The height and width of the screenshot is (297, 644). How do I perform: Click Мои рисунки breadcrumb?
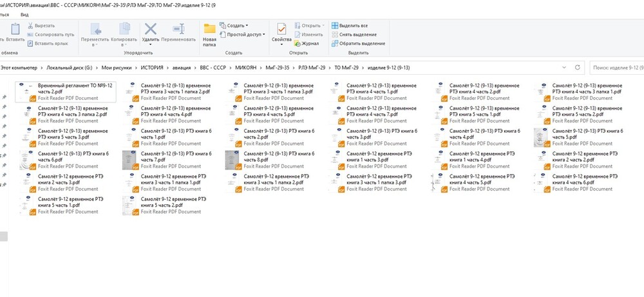116,68
